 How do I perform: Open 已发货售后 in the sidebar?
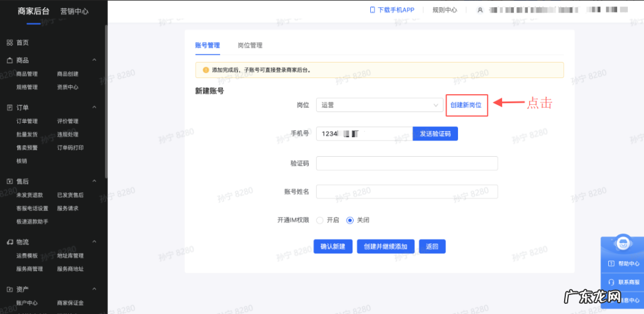click(70, 195)
